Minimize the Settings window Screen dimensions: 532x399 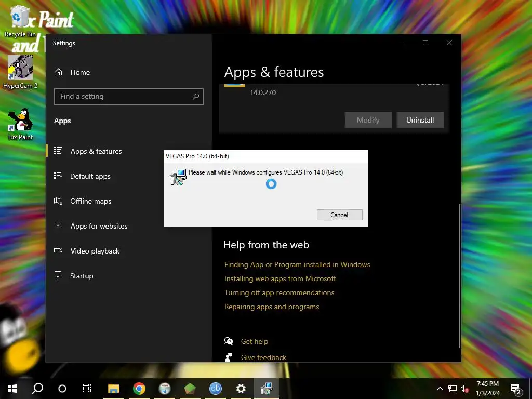tap(402, 43)
